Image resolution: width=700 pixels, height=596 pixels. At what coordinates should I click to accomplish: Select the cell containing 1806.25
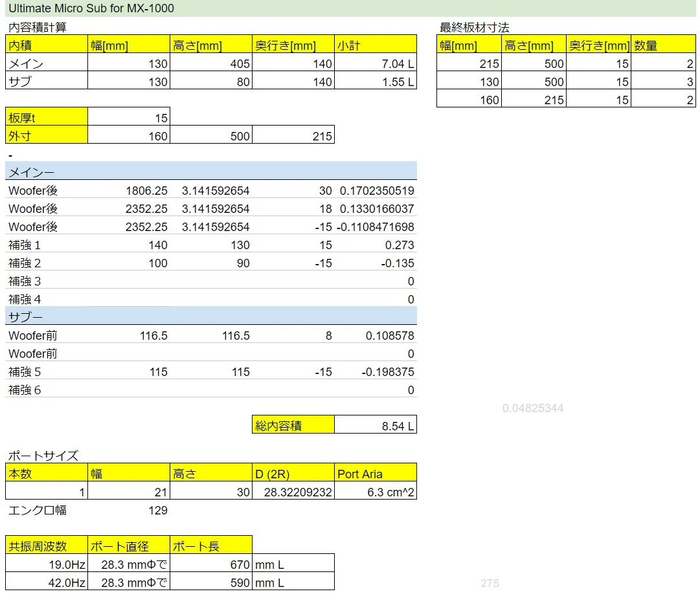[x=128, y=190]
